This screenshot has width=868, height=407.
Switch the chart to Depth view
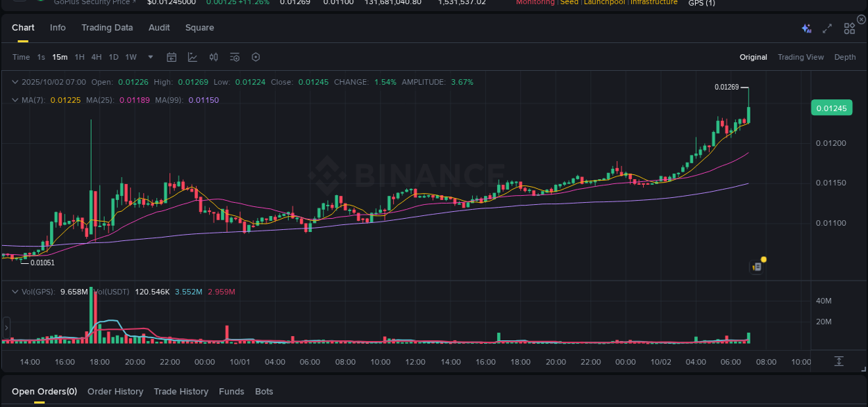[x=845, y=57]
